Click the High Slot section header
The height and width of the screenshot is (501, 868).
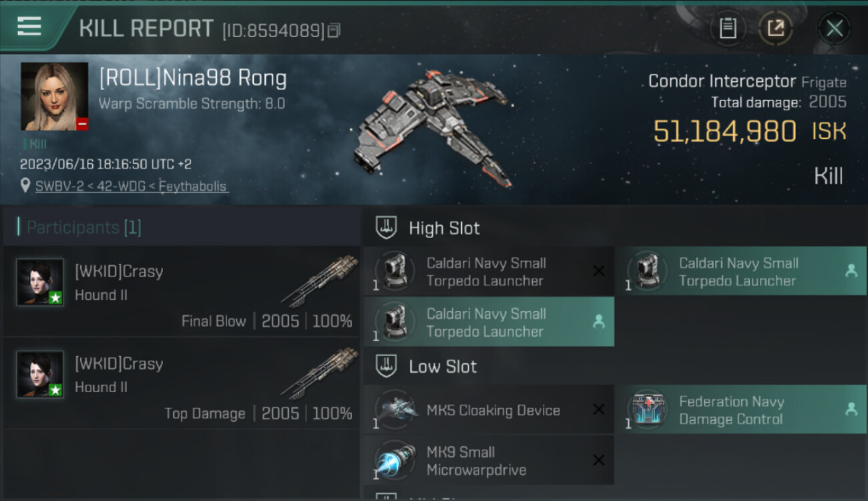coord(444,228)
